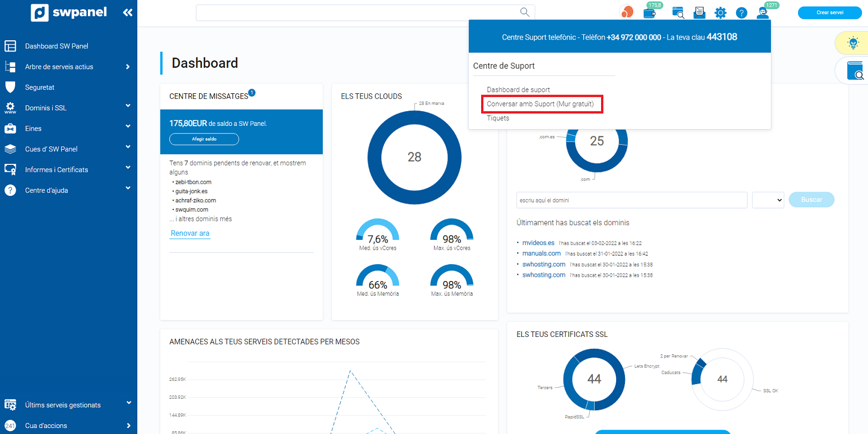Open the browser search icon in header

[x=678, y=12]
